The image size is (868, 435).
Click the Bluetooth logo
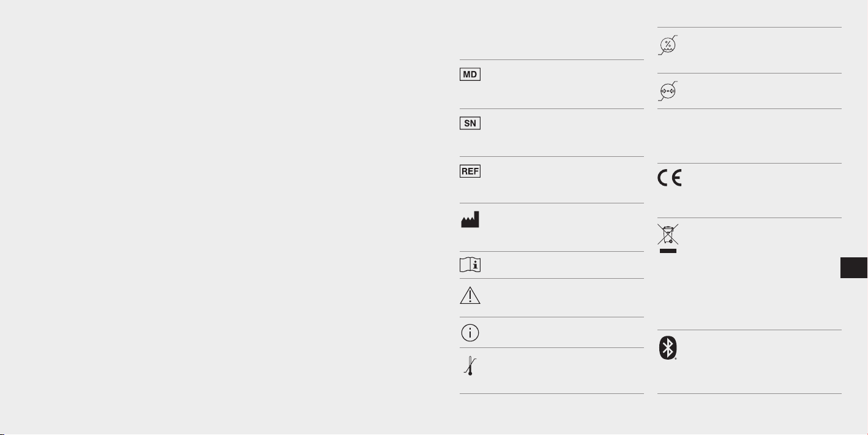668,349
